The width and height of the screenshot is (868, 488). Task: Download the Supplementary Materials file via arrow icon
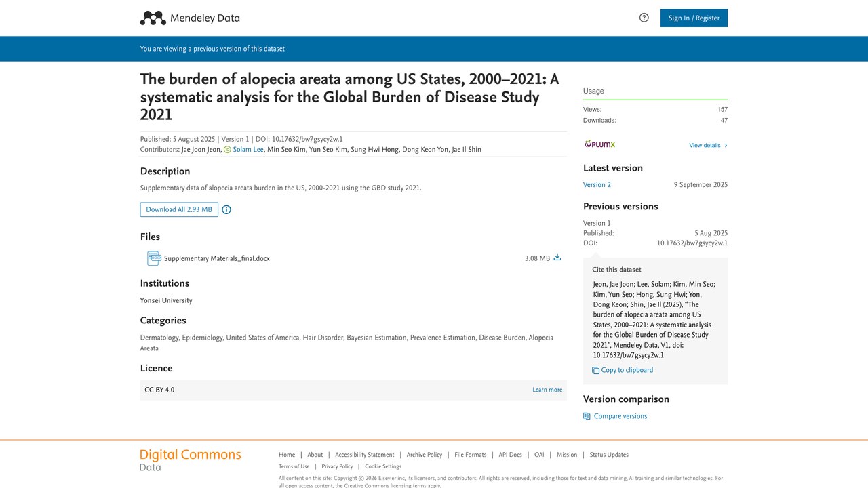click(x=557, y=258)
